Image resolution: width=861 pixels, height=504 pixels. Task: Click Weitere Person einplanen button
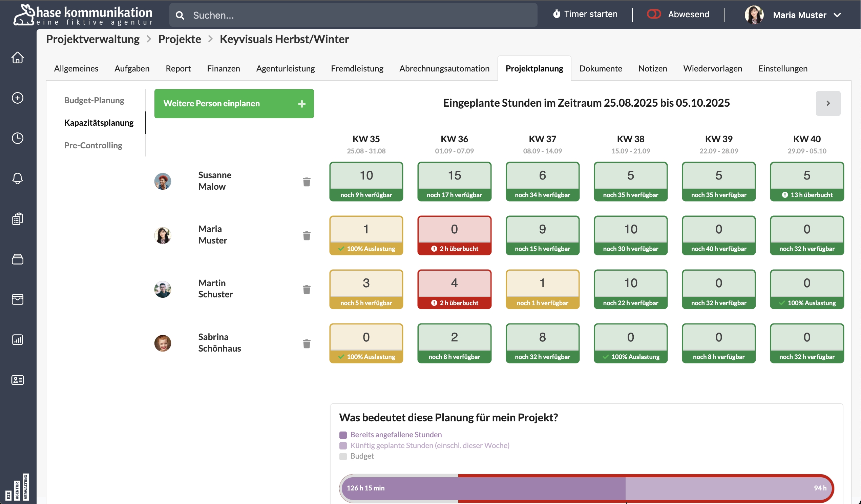234,104
